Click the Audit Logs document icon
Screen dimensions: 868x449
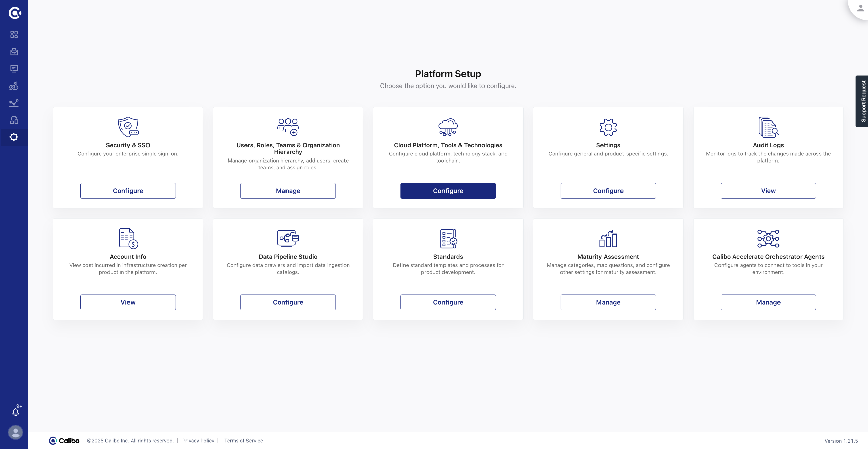click(x=768, y=127)
